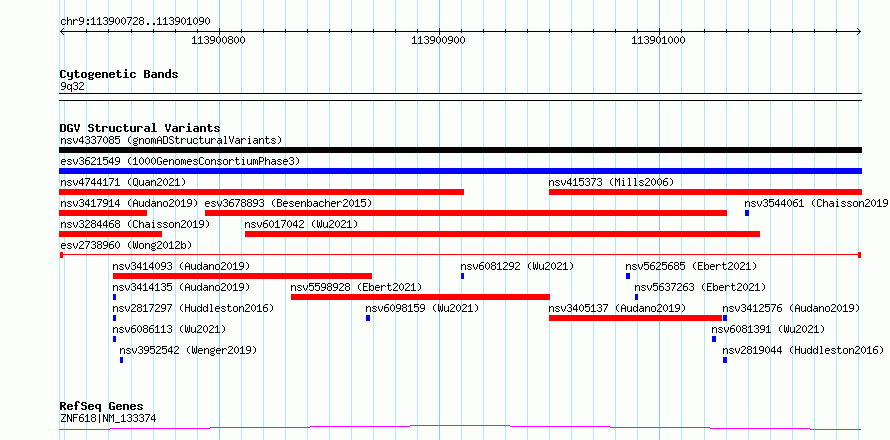The height and width of the screenshot is (440, 890).
Task: Select the 9q32 band label
Action: coord(72,86)
